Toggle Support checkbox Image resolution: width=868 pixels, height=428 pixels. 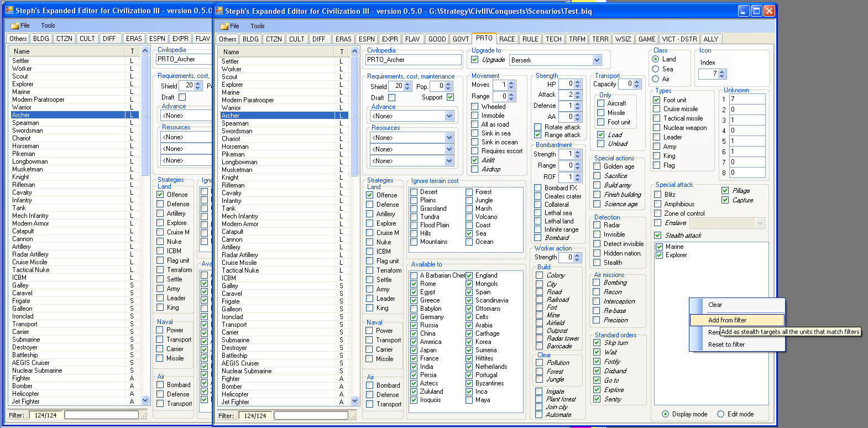(x=450, y=97)
